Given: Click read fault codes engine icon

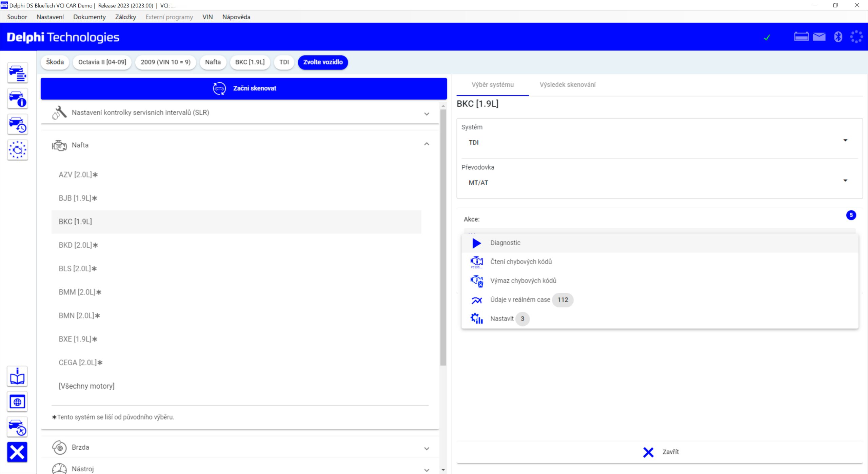Looking at the screenshot, I should pyautogui.click(x=477, y=262).
